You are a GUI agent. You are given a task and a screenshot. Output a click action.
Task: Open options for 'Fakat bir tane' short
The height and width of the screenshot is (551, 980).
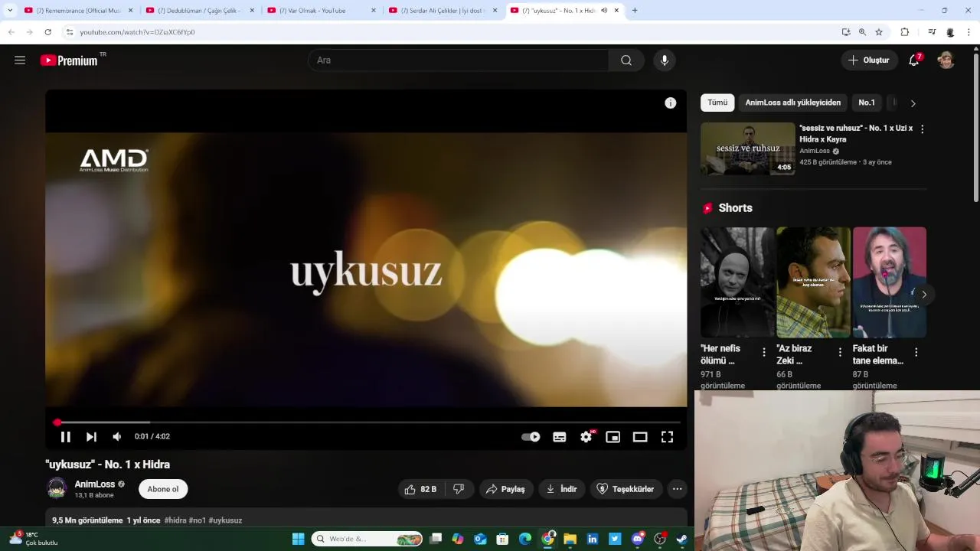point(916,353)
